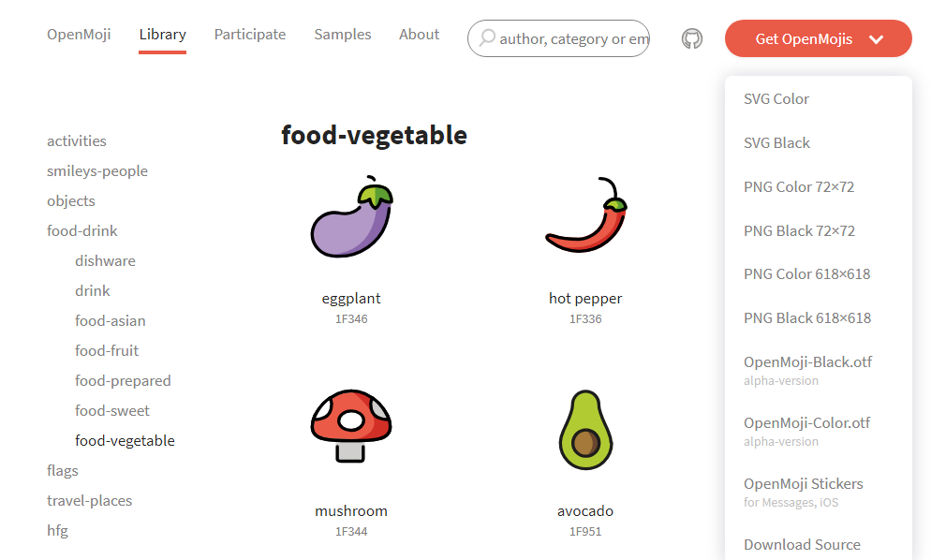931x560 pixels.
Task: Select OpenMoji Stickers menu entry
Action: pyautogui.click(x=804, y=484)
